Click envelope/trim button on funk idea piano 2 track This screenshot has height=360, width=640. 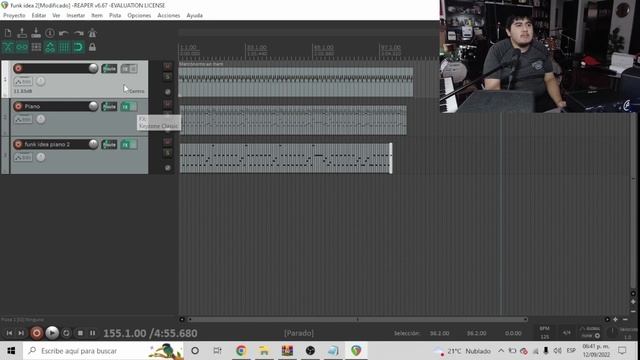tap(23, 157)
